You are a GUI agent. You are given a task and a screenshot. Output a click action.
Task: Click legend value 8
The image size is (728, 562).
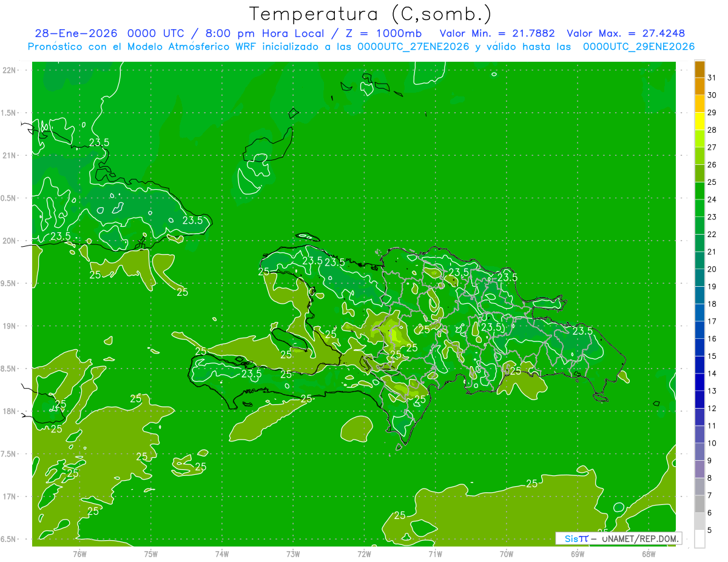pyautogui.click(x=710, y=478)
